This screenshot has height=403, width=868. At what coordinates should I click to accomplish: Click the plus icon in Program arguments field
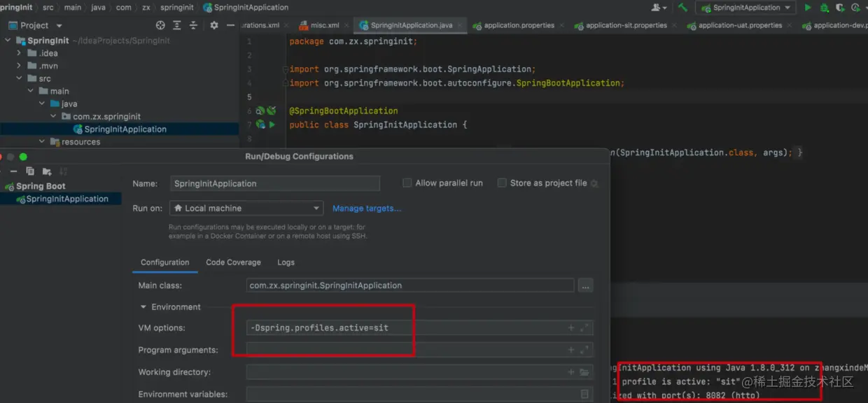(x=571, y=350)
